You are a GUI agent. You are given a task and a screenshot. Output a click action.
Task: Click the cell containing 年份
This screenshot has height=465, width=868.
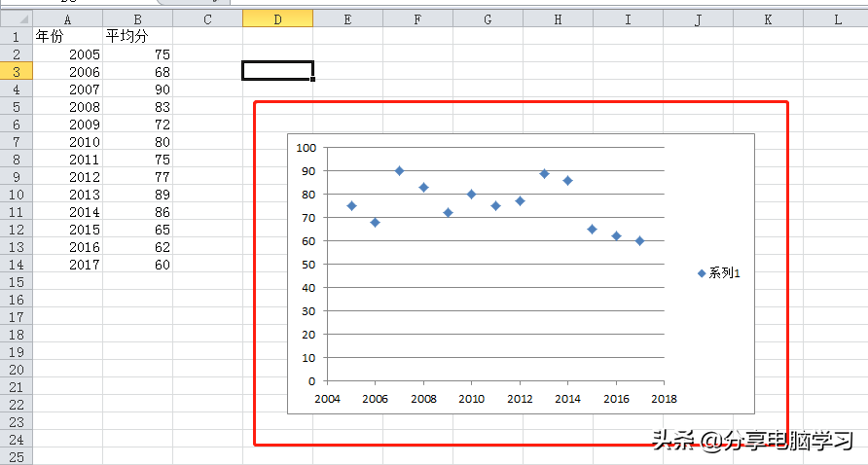pyautogui.click(x=67, y=37)
